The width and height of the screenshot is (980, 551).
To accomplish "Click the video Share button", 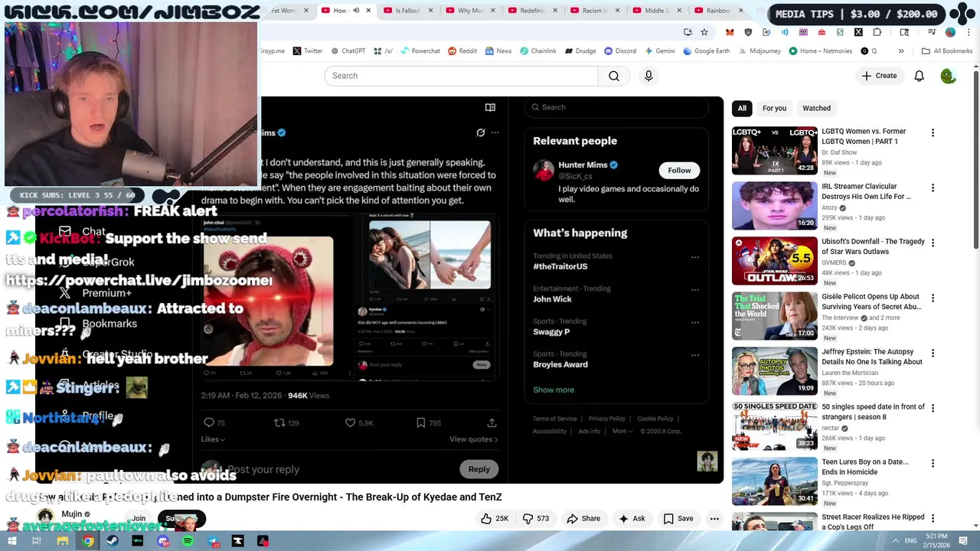I will pos(583,518).
